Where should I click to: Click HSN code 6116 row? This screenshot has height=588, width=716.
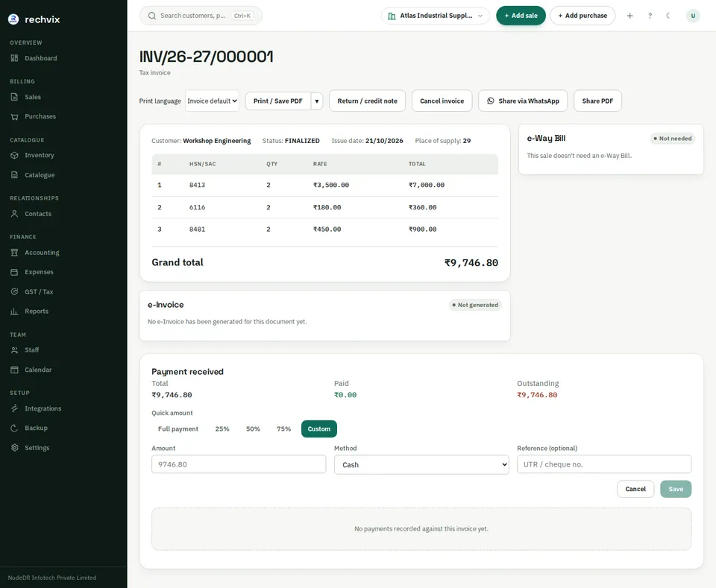[x=324, y=207]
